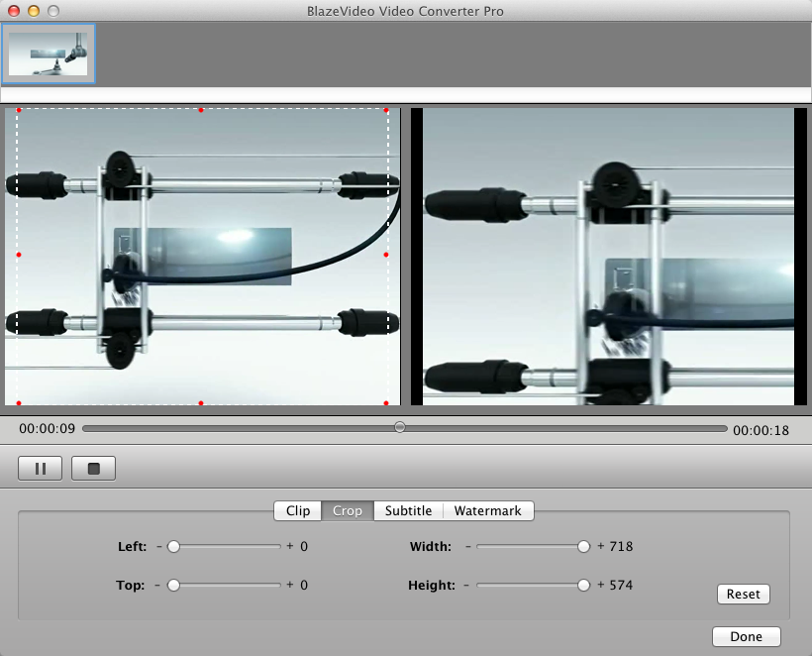This screenshot has height=656, width=812.
Task: Click the Left crop slider knob
Action: [173, 546]
